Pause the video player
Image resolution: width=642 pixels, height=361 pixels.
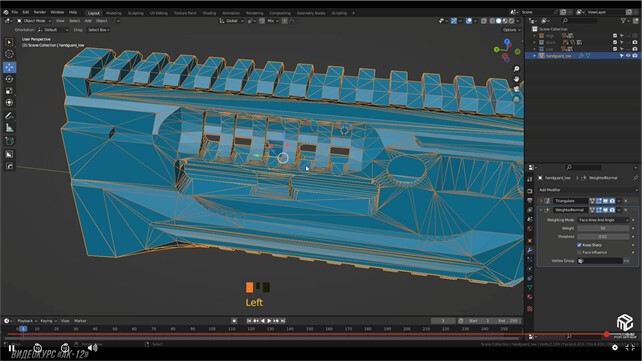[11, 348]
